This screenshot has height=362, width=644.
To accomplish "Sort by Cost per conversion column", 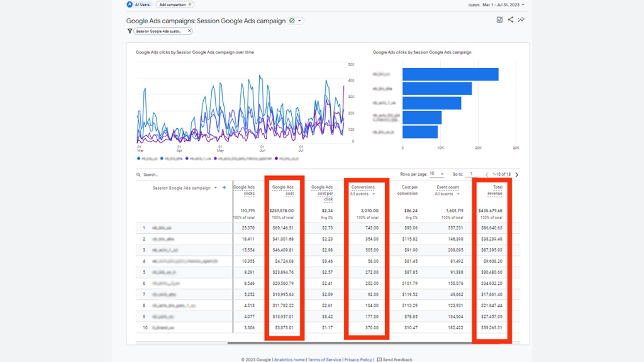I will click(x=408, y=190).
